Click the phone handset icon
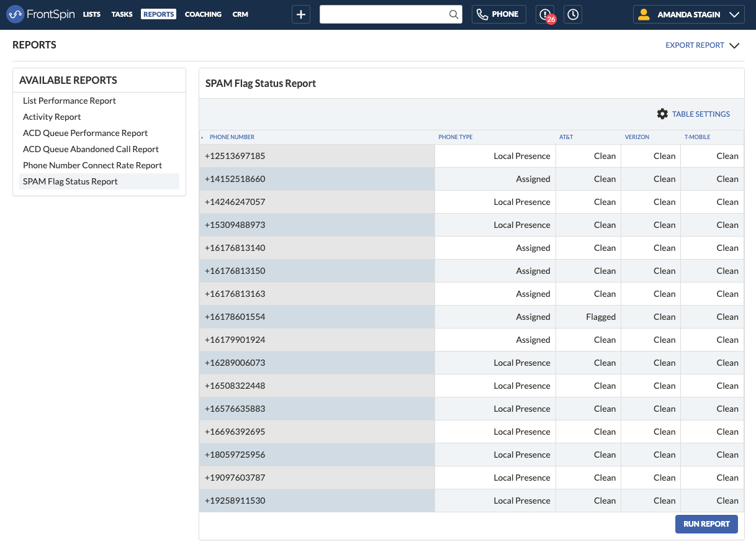The height and width of the screenshot is (549, 756). click(482, 14)
